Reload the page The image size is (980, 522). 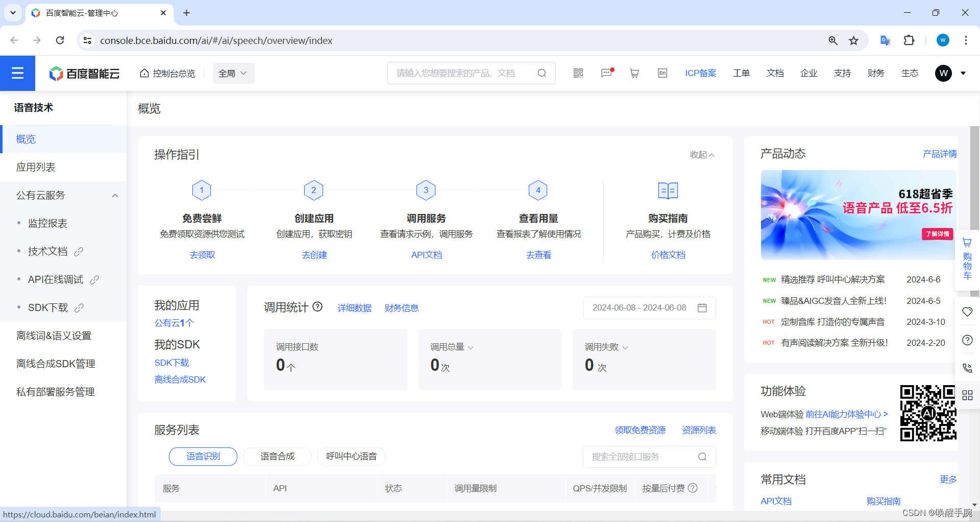(x=60, y=40)
